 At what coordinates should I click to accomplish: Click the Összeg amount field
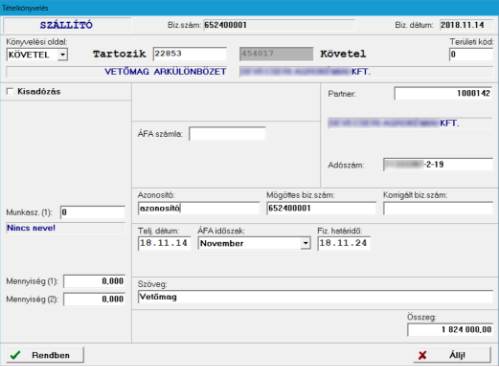click(x=450, y=330)
